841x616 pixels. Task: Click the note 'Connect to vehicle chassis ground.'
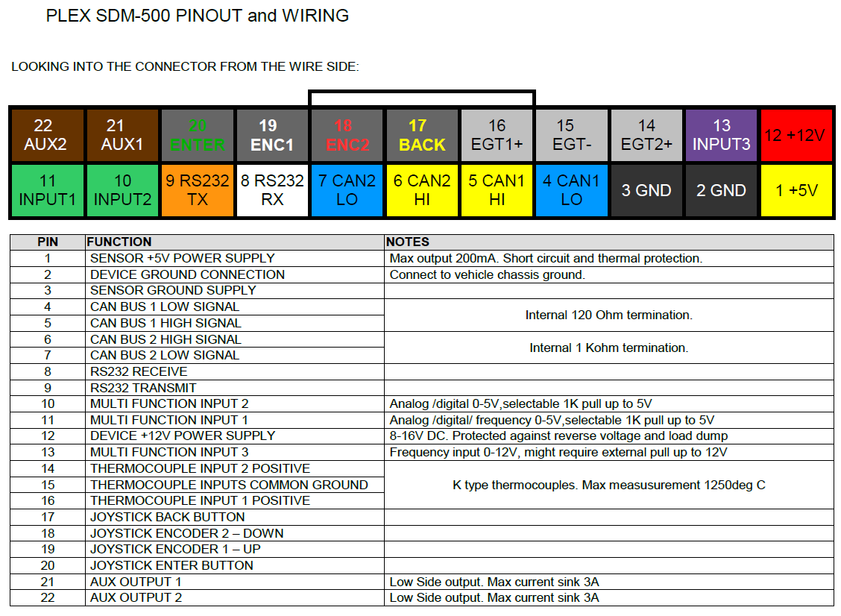(488, 274)
